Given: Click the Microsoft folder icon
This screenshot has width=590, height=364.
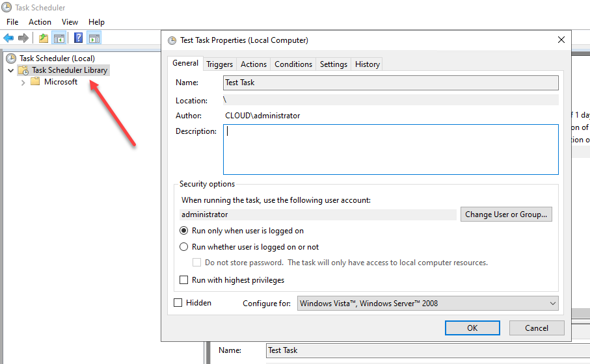Looking at the screenshot, I should 35,82.
